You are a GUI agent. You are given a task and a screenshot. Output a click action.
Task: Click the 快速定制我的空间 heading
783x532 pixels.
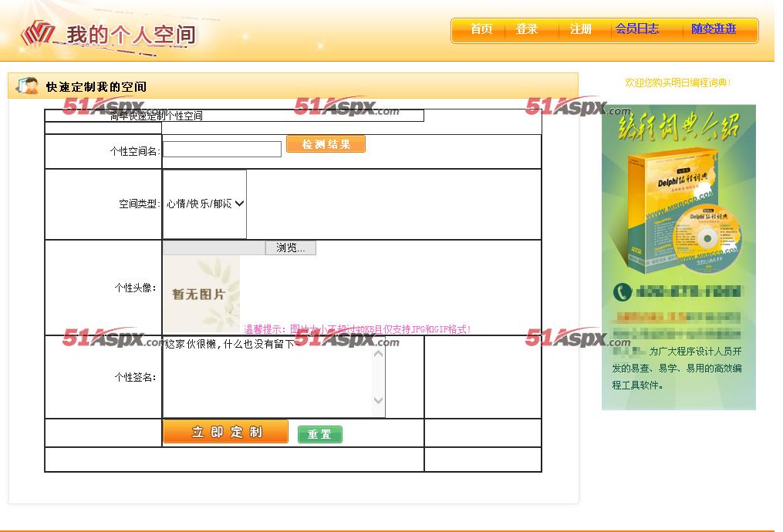(x=96, y=87)
